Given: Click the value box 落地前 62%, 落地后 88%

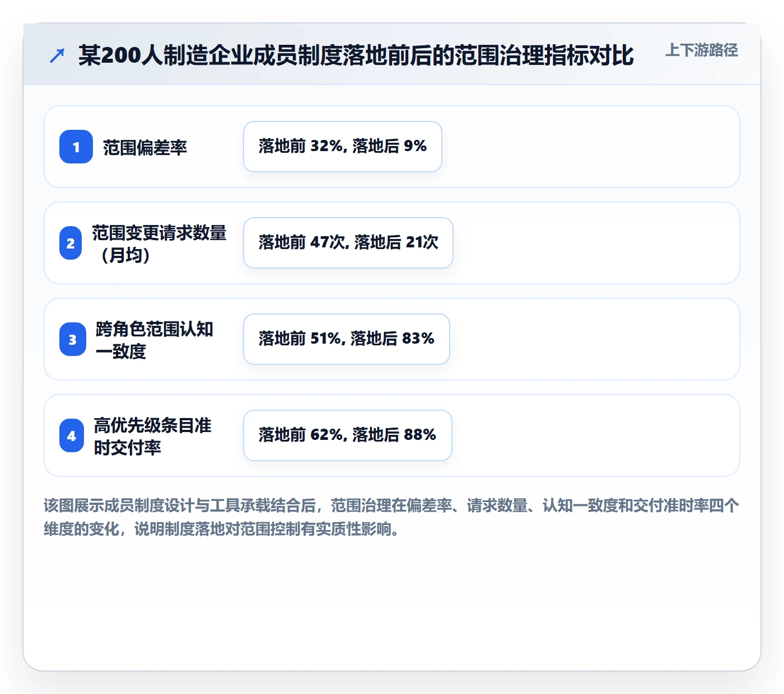Looking at the screenshot, I should point(348,435).
